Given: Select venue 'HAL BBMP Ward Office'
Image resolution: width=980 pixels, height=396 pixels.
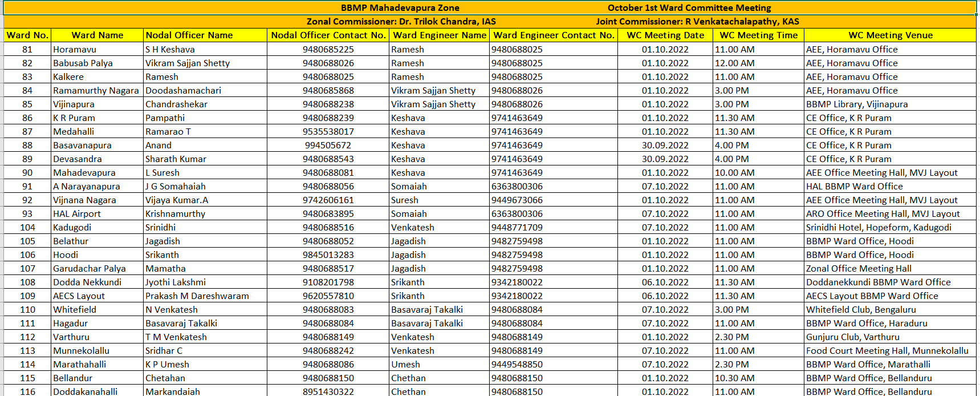Looking at the screenshot, I should pos(890,187).
